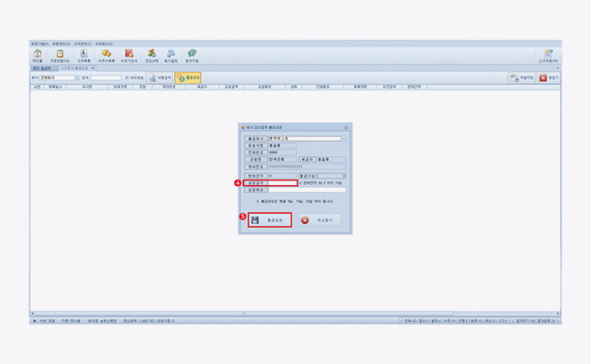
Task: Toggle the 처리제외 checkbox
Action: pos(127,78)
